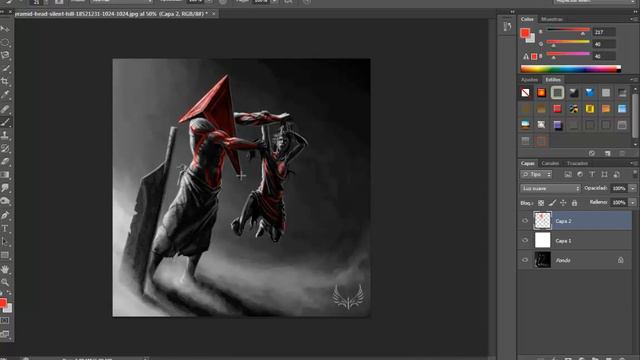Filter layers by pixel layers icon
Image resolution: width=640 pixels, height=360 pixels.
[568, 174]
